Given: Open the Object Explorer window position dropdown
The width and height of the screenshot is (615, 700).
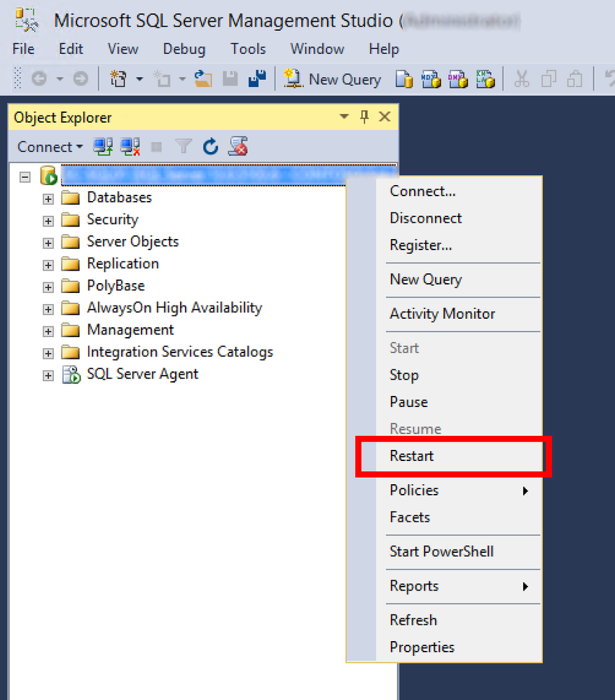Looking at the screenshot, I should coord(344,117).
